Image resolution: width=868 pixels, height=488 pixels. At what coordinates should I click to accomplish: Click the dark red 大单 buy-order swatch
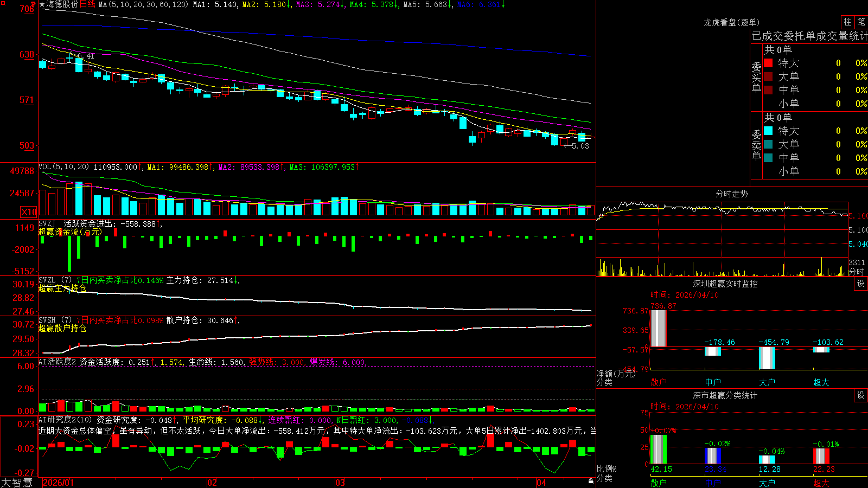click(x=768, y=76)
